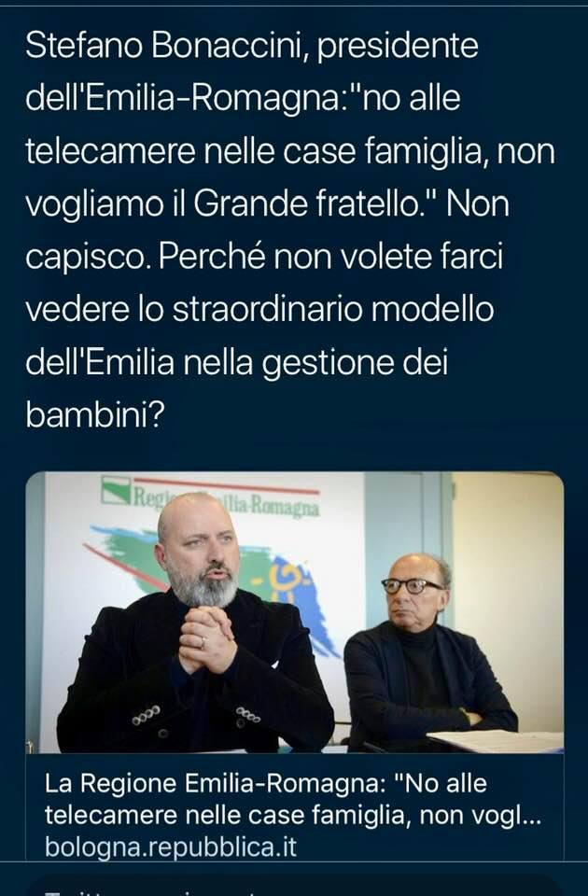
Task: Tap the Regione Emilia-Romagna logo in the photo
Action: point(210,496)
